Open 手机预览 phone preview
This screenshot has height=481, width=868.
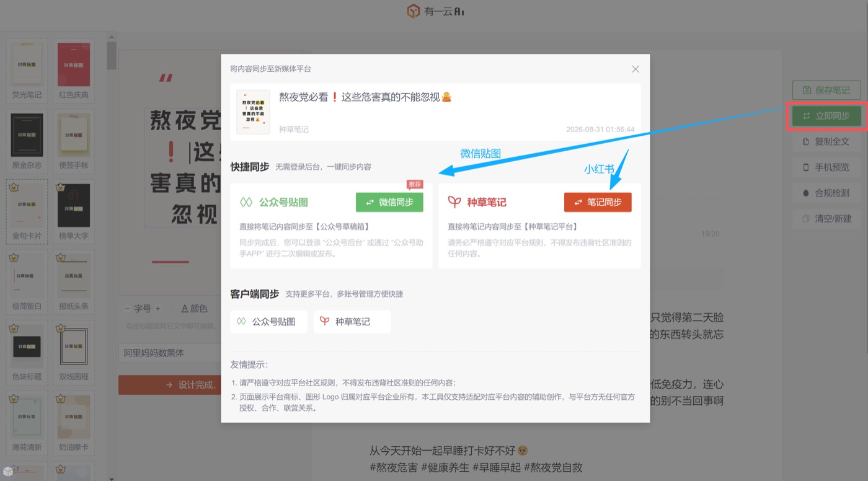click(x=826, y=167)
